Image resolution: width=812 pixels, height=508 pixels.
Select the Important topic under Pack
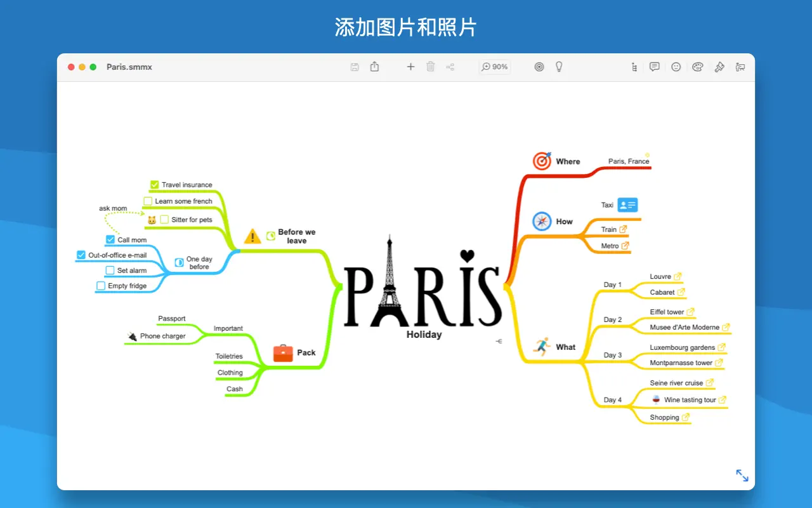coord(228,328)
